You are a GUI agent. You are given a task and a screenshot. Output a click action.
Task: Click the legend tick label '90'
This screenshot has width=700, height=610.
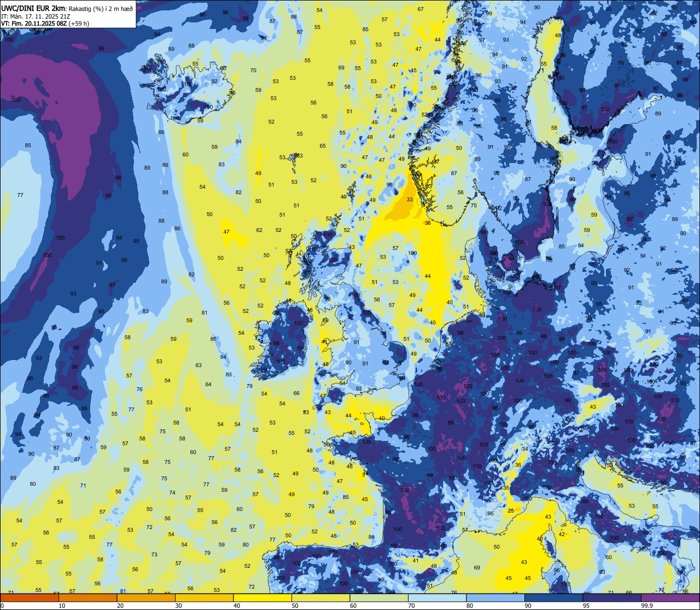pyautogui.click(x=528, y=606)
